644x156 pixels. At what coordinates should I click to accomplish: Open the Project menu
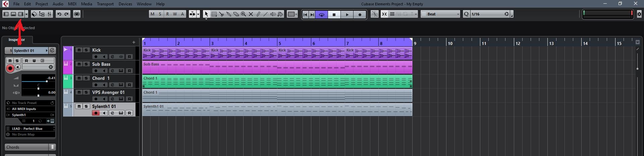point(42,4)
